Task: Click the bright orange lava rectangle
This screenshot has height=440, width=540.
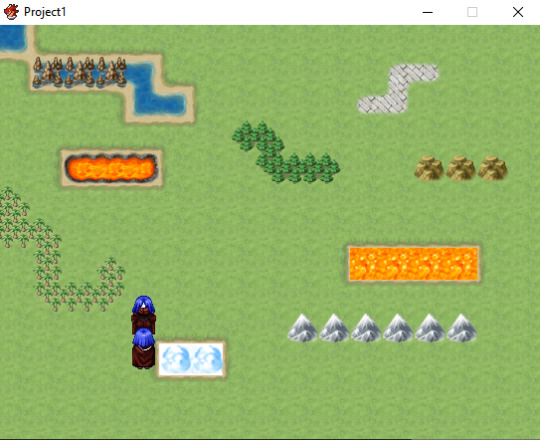Action: [414, 264]
